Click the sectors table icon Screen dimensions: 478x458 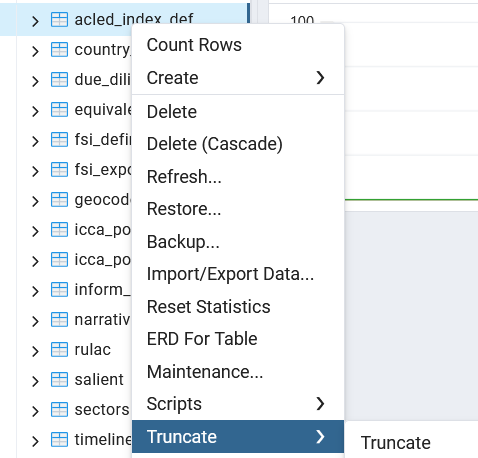click(59, 410)
